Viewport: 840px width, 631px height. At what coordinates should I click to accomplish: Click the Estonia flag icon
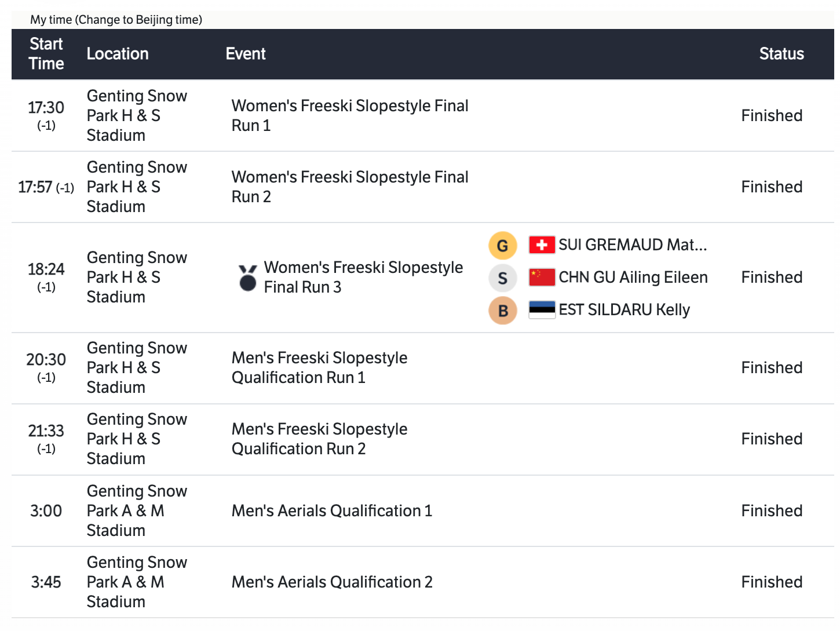click(542, 310)
